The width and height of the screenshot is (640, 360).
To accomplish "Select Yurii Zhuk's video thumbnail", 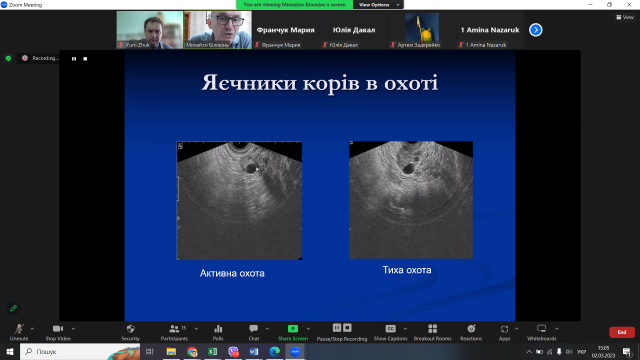I will 150,30.
